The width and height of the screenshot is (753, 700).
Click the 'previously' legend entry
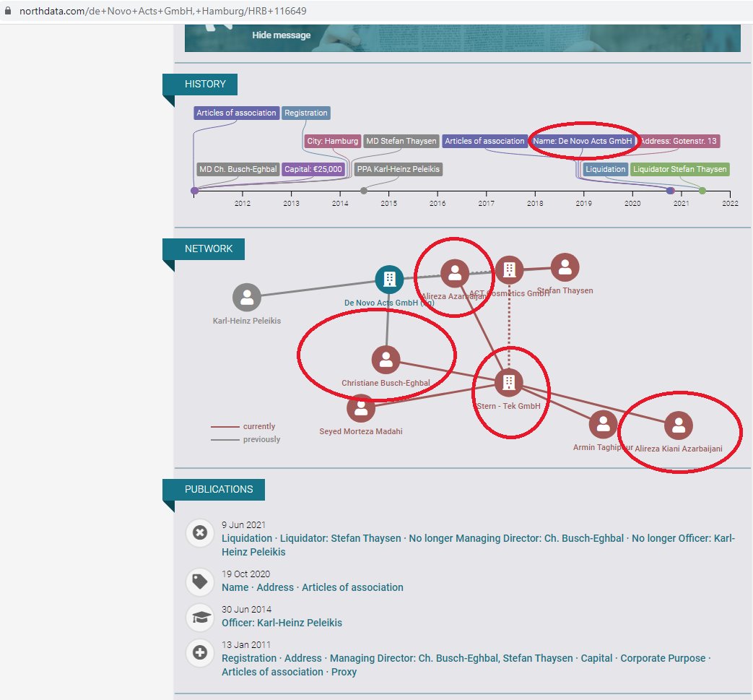[x=245, y=440]
